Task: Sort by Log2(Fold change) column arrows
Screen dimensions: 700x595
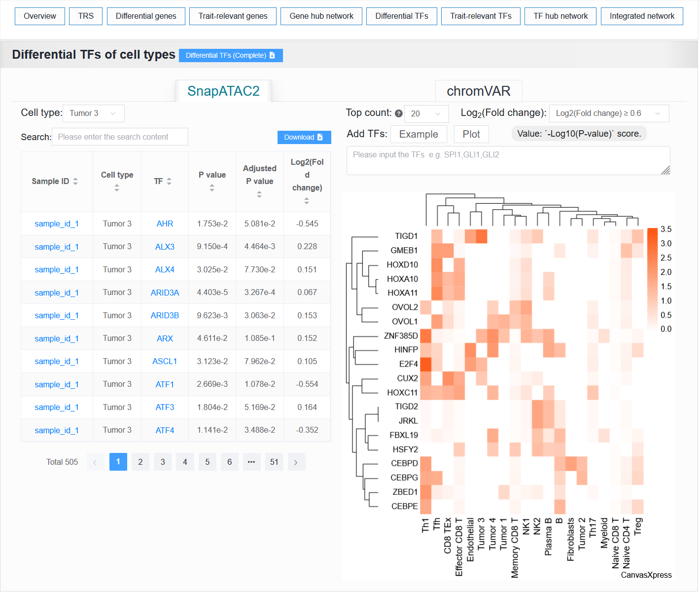Action: pyautogui.click(x=307, y=201)
